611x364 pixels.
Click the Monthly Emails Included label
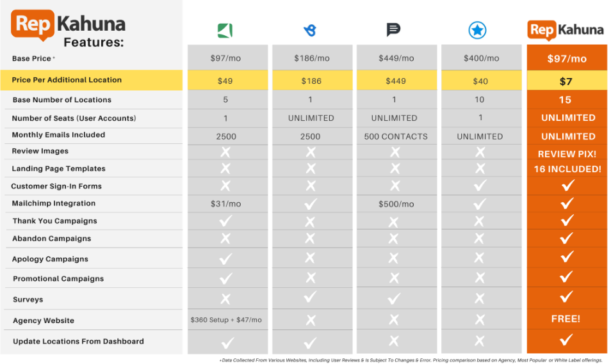(58, 135)
